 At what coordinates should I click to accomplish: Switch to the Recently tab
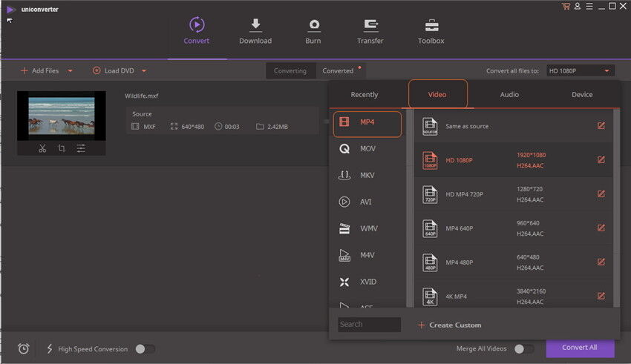[x=364, y=94]
